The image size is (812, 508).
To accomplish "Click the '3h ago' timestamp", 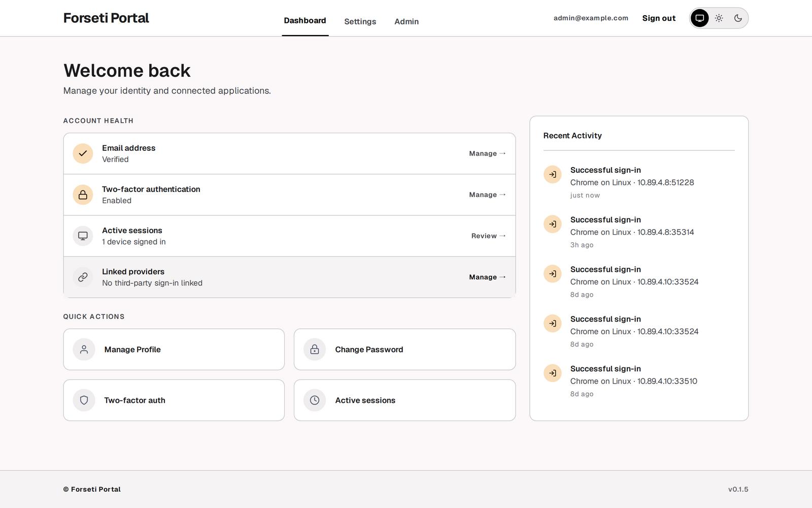I will pos(582,245).
